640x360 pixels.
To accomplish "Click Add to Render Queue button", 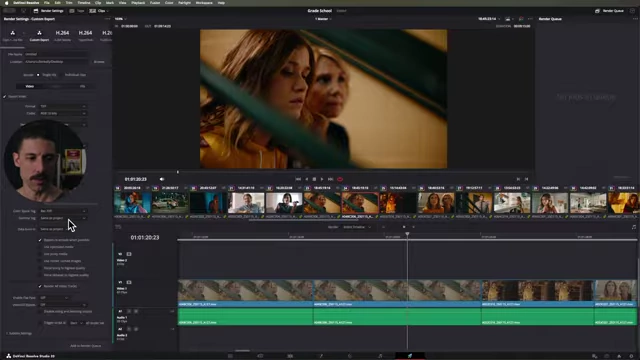I will pyautogui.click(x=85, y=346).
